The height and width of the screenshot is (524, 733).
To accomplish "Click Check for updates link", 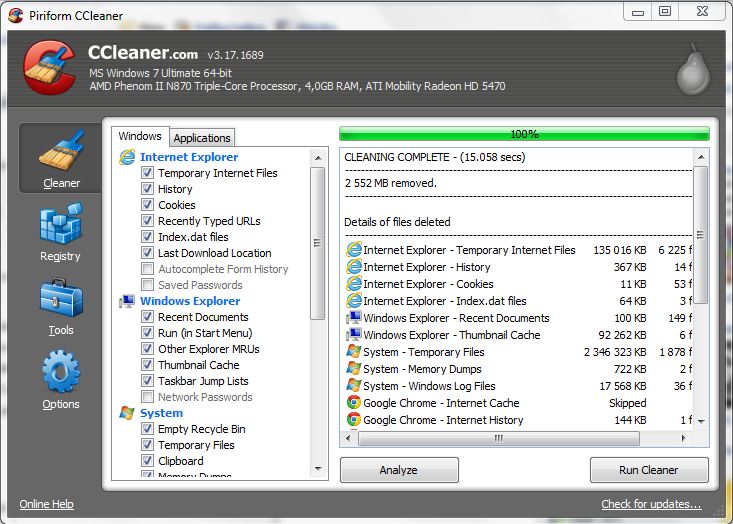I will 651,504.
